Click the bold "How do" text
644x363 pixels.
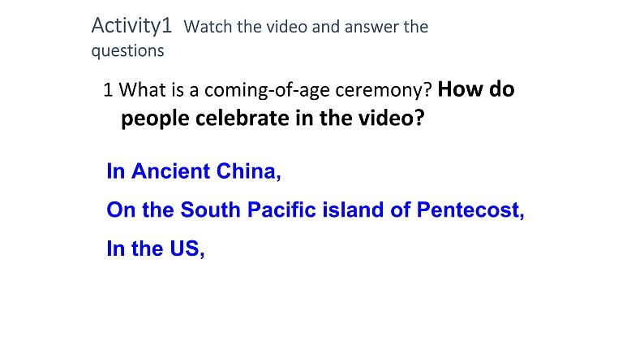tap(481, 89)
